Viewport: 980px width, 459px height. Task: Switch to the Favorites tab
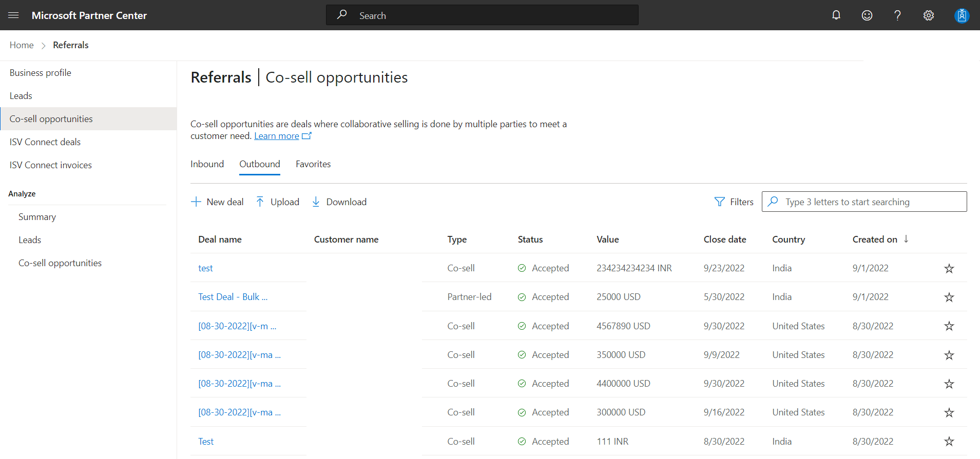[x=313, y=164]
